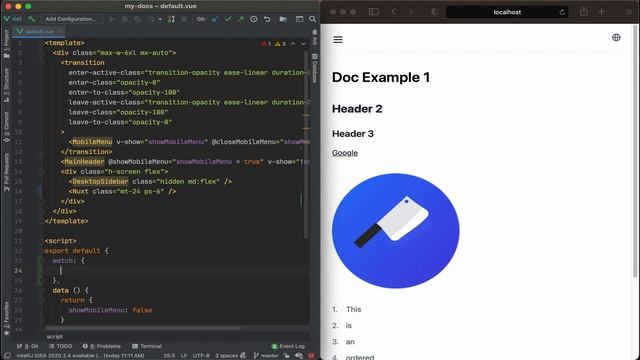This screenshot has width=640, height=360.
Task: Click the localhost address bar in Safari
Action: pyautogui.click(x=507, y=12)
